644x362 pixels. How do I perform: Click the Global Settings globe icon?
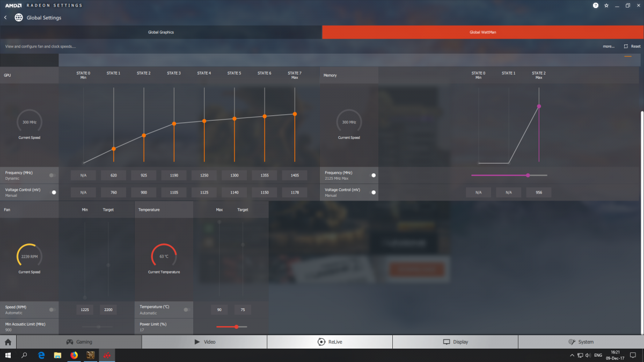point(19,18)
